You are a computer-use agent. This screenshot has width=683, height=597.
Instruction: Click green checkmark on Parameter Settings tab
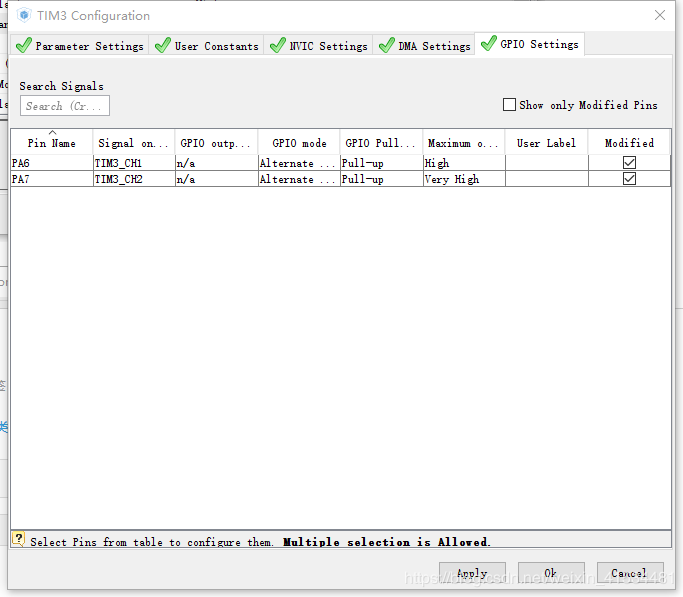tap(24, 45)
